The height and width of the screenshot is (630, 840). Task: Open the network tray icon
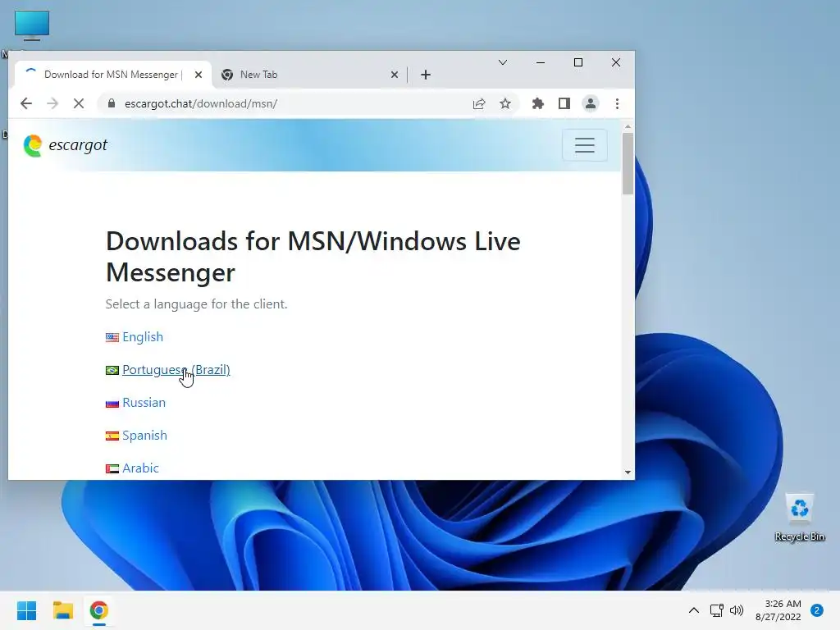[x=716, y=610]
